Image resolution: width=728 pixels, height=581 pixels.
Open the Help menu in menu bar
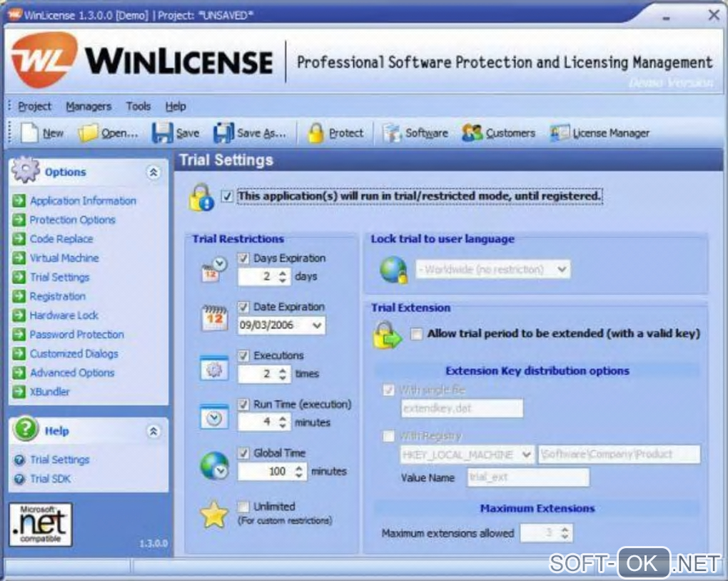(x=176, y=106)
